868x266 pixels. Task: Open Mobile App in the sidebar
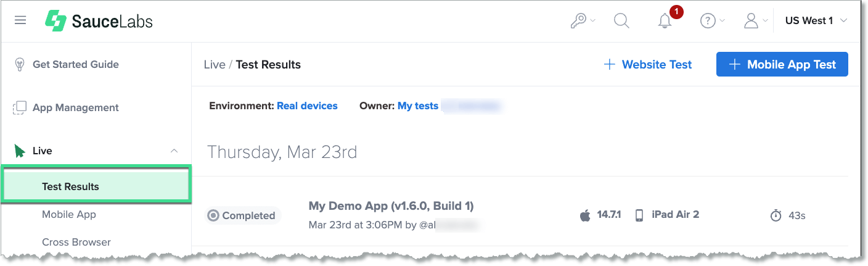point(69,214)
